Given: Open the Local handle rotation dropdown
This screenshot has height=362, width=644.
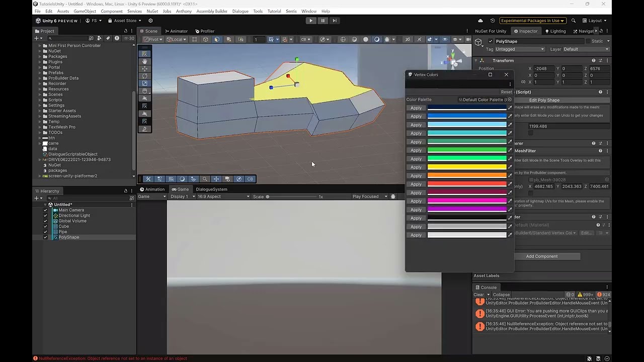Looking at the screenshot, I should [x=176, y=39].
